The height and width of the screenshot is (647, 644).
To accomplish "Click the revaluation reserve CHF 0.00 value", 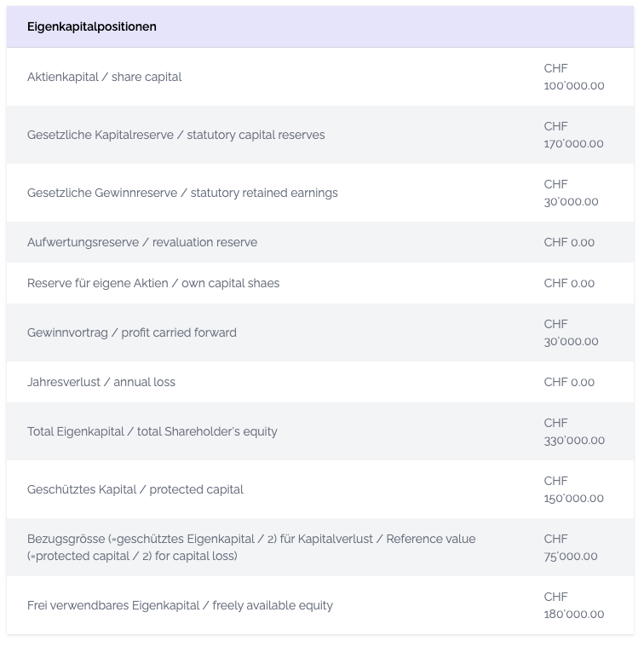I will [x=569, y=242].
